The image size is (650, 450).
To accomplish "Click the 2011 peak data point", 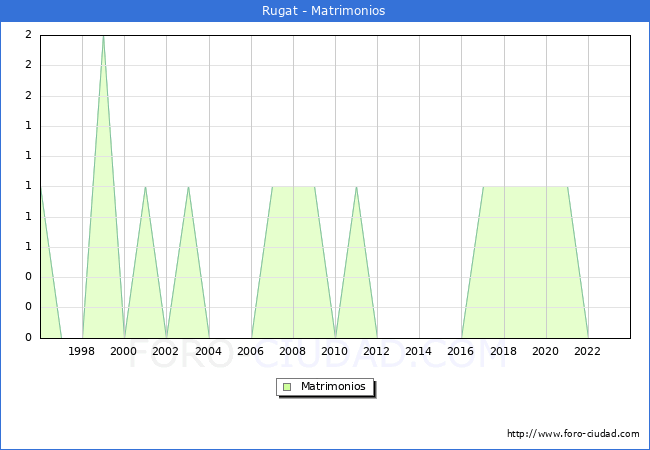I will (x=356, y=187).
